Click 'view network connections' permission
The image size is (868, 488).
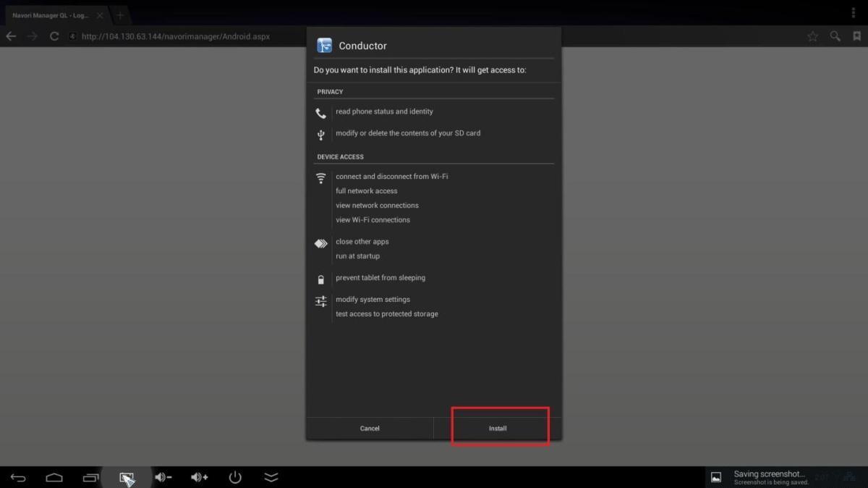[377, 206]
